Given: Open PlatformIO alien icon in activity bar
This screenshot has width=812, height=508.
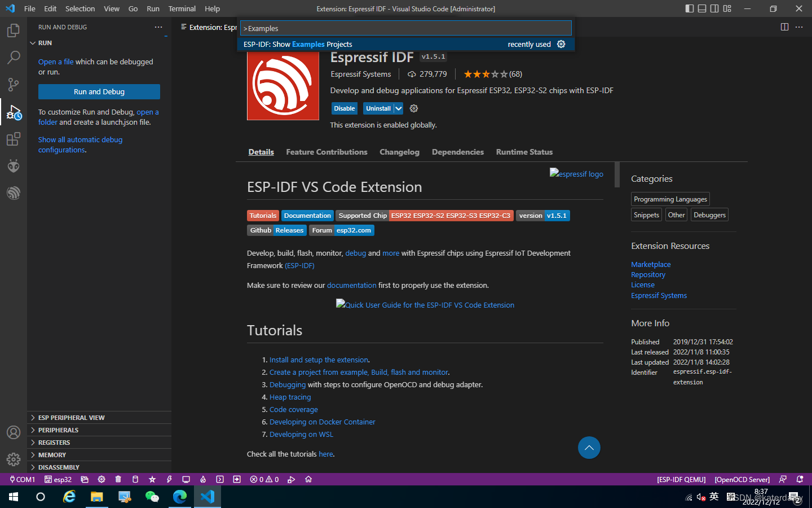Looking at the screenshot, I should point(14,166).
